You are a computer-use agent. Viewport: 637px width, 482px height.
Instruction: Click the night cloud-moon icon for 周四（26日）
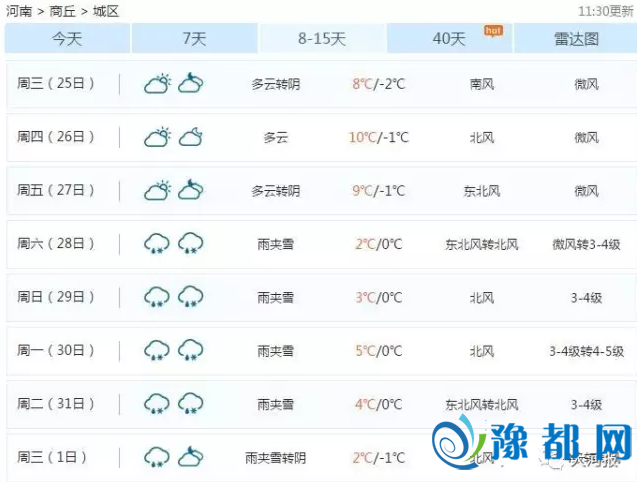tap(191, 137)
